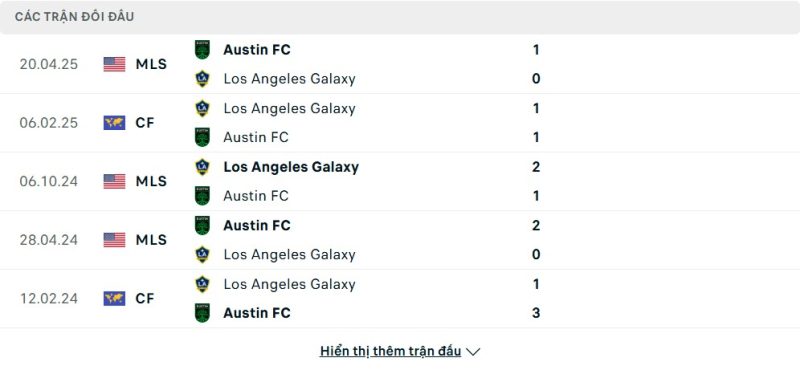This screenshot has width=800, height=374.
Task: Click world flag icon beside 12.02.24 CF
Action: coord(114,298)
